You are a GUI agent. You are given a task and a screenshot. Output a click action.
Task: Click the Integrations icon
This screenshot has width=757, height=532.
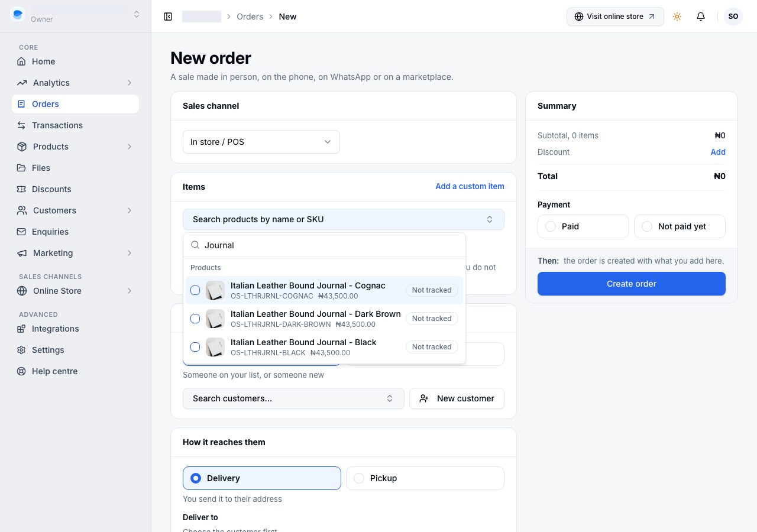(x=21, y=329)
